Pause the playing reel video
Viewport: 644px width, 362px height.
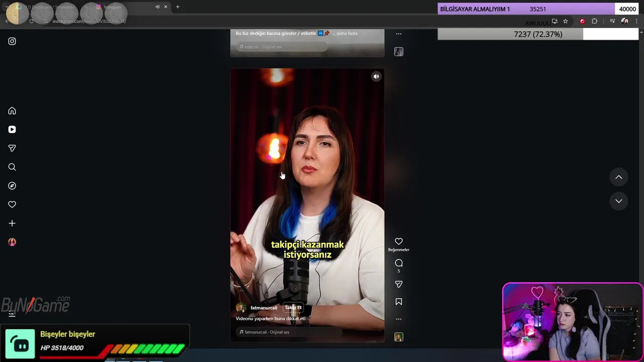[307, 205]
